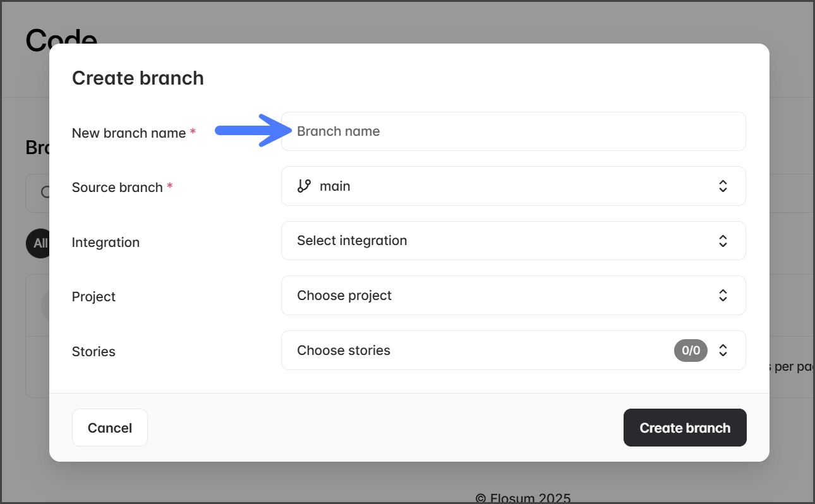Click the Create branch button
Viewport: 815px width, 504px height.
685,428
